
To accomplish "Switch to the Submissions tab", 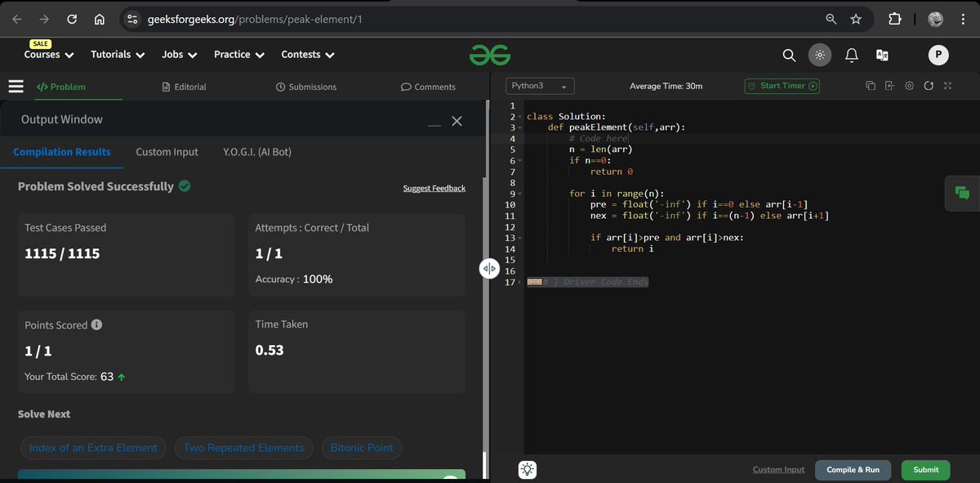I will (x=306, y=87).
